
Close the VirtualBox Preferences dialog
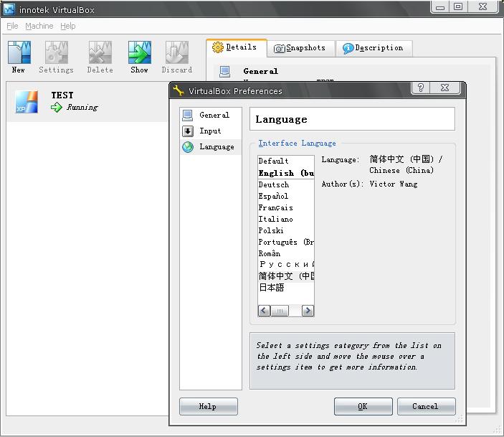coord(445,88)
